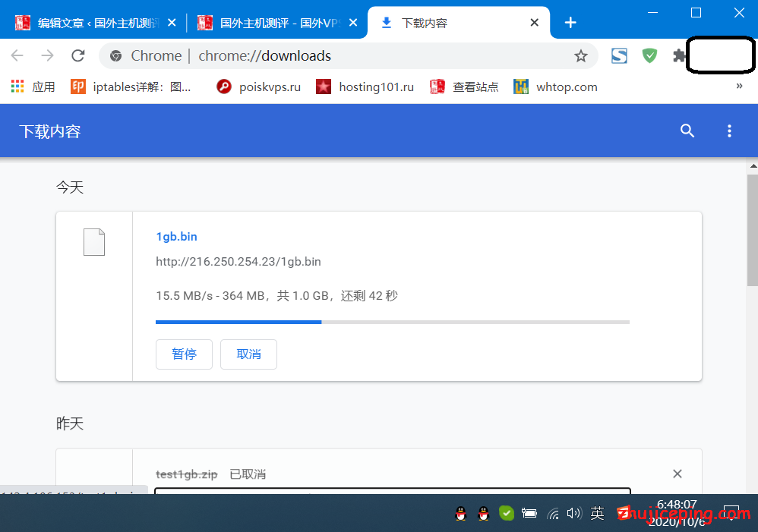Click the 昨天 section heading

pyautogui.click(x=70, y=423)
